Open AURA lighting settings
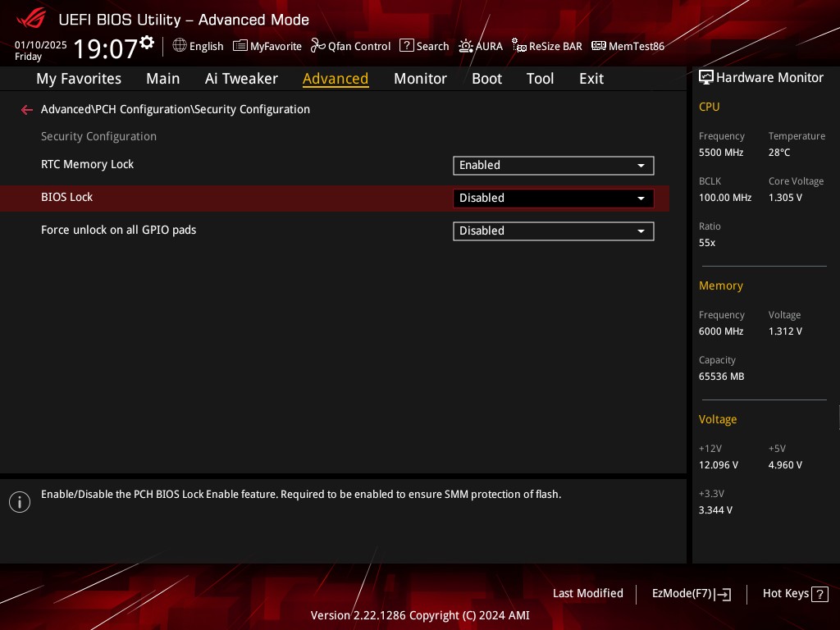840x630 pixels. pos(466,46)
